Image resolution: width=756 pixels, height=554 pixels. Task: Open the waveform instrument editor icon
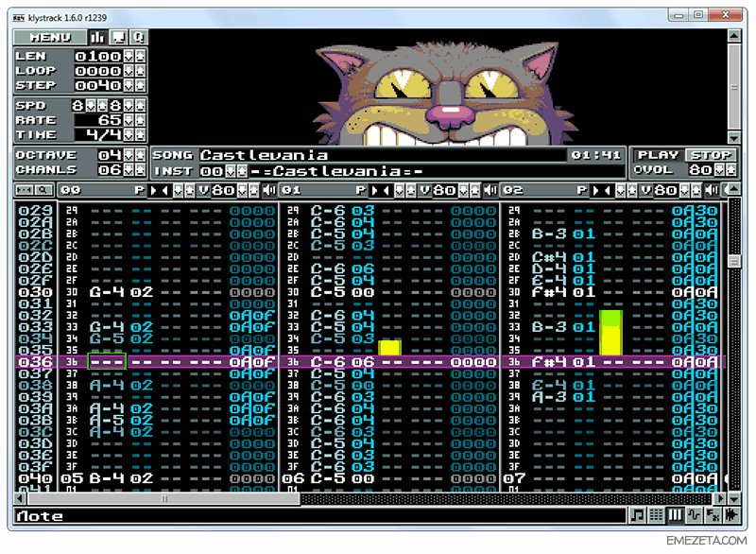point(694,515)
